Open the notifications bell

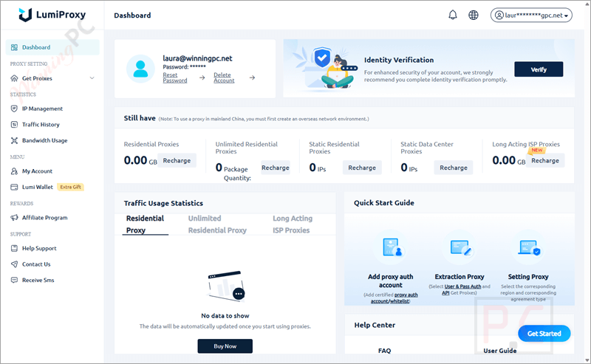click(x=453, y=15)
